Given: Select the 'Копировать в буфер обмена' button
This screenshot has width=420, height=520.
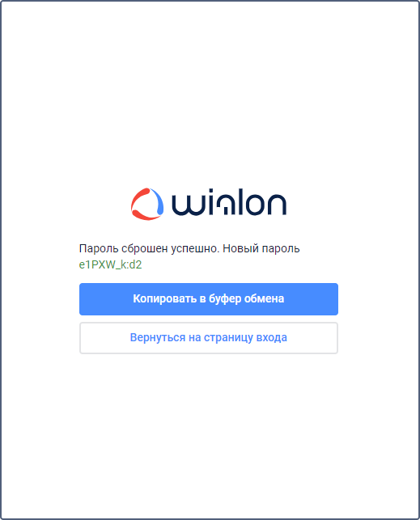Looking at the screenshot, I should point(209,298).
